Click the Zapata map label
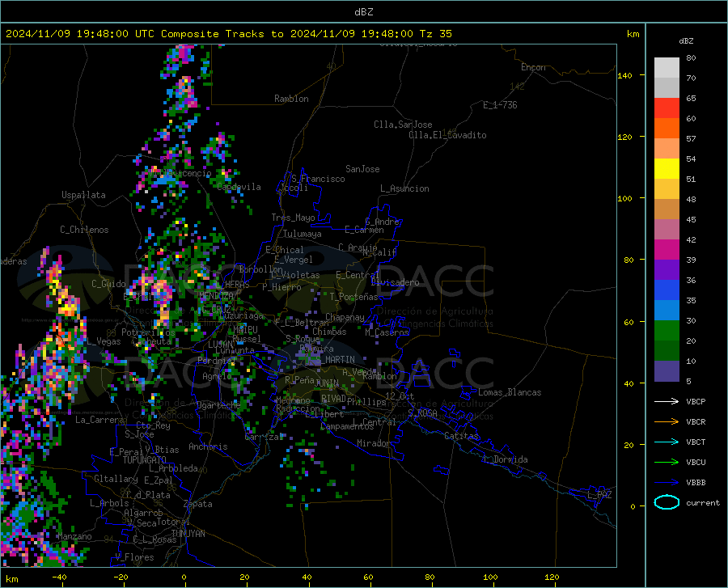Image resolution: width=728 pixels, height=588 pixels. coord(198,504)
